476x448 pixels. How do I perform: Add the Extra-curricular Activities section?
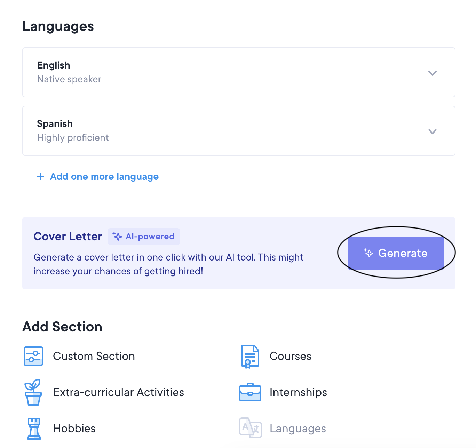click(118, 392)
